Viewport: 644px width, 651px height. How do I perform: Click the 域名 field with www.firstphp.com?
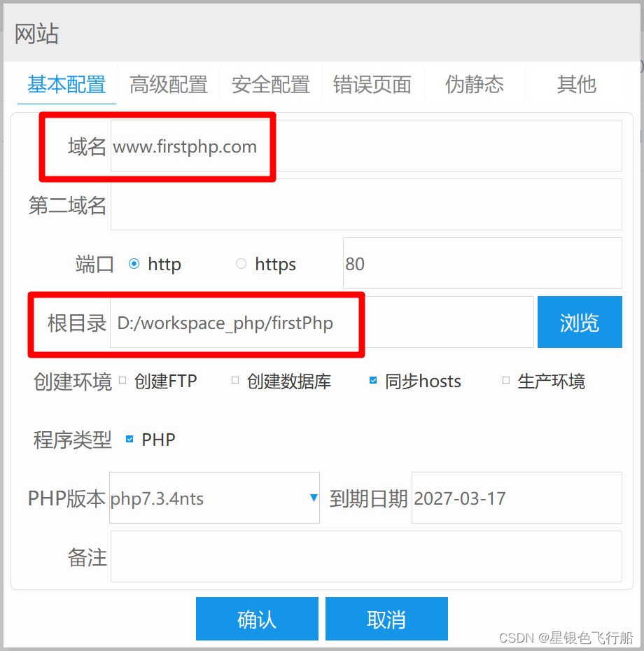[366, 146]
